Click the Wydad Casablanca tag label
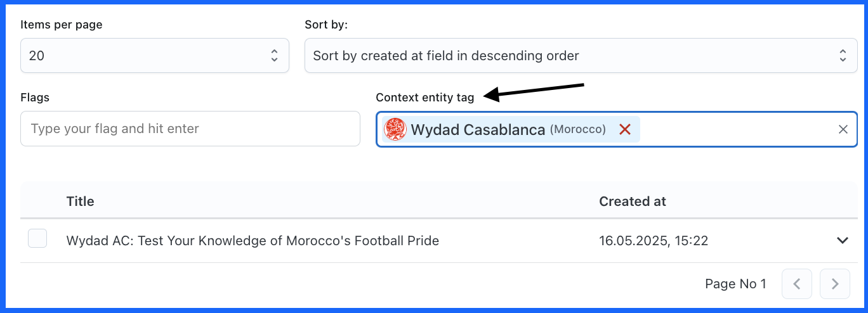868x313 pixels. pyautogui.click(x=478, y=129)
